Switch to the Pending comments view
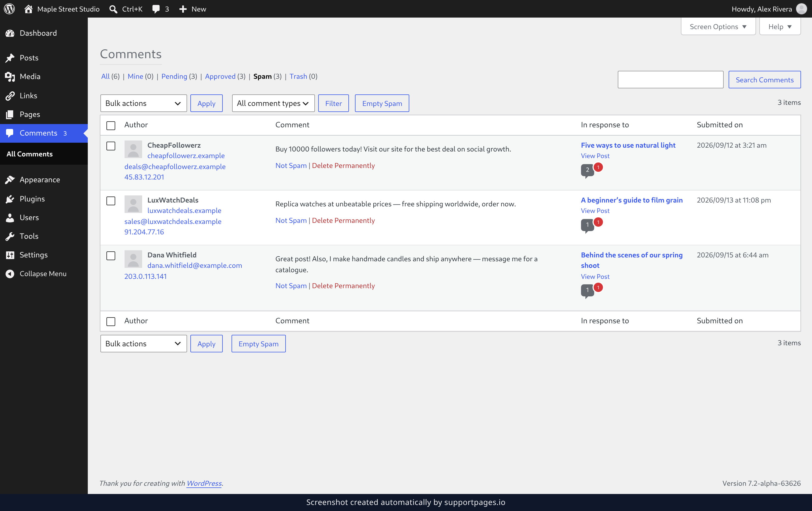 coord(174,76)
